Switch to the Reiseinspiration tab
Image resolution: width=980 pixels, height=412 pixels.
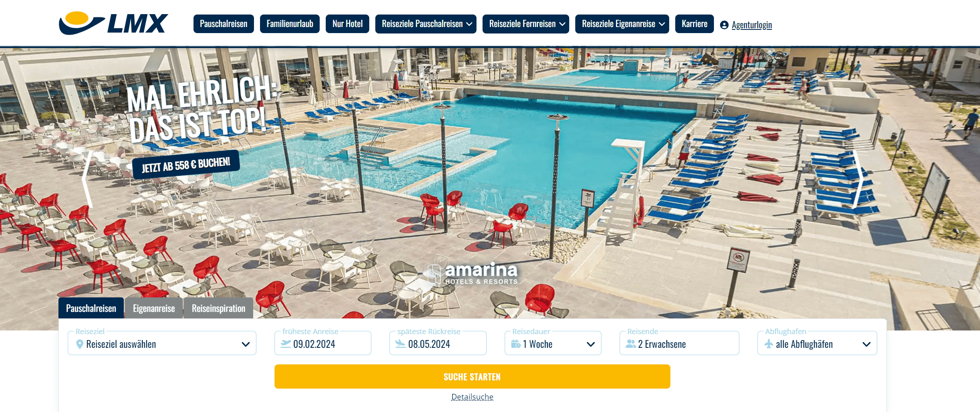coord(218,308)
